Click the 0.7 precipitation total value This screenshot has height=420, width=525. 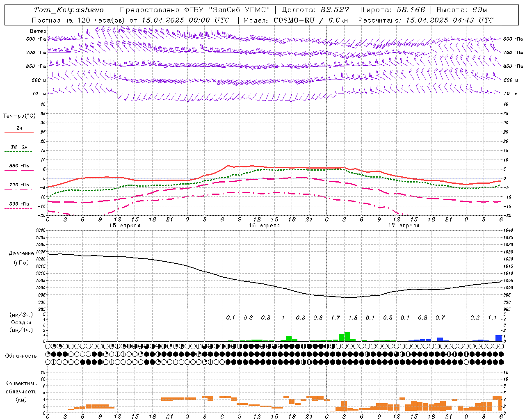coord(440,317)
